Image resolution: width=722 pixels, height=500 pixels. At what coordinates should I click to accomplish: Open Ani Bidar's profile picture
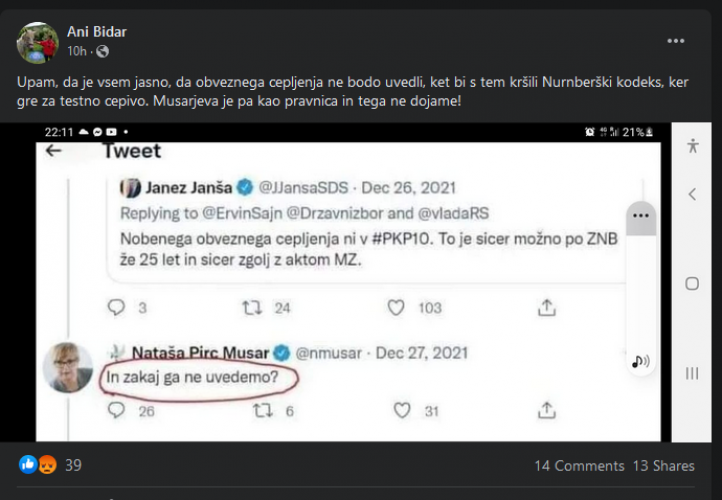point(38,42)
